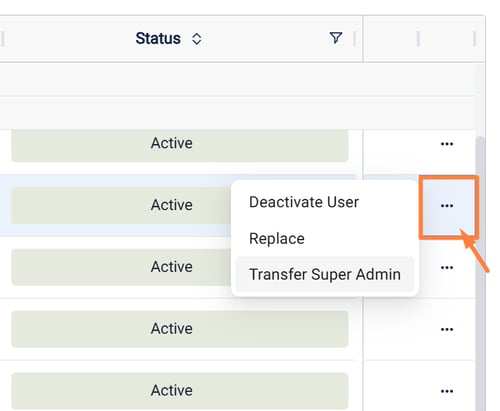
Task: Click the three-dot icon inside the orange box
Action: (x=447, y=206)
